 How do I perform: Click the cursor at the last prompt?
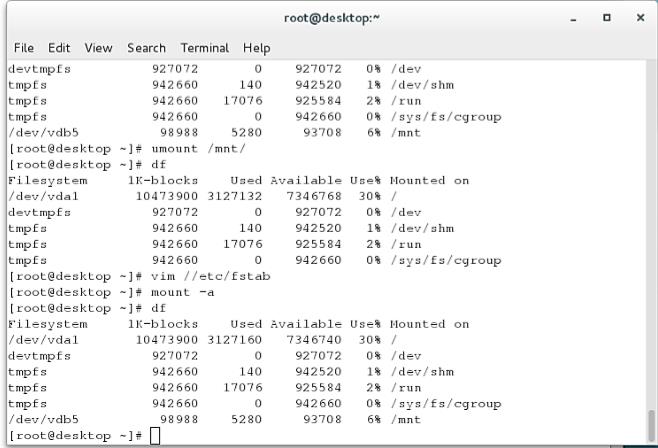(x=155, y=436)
